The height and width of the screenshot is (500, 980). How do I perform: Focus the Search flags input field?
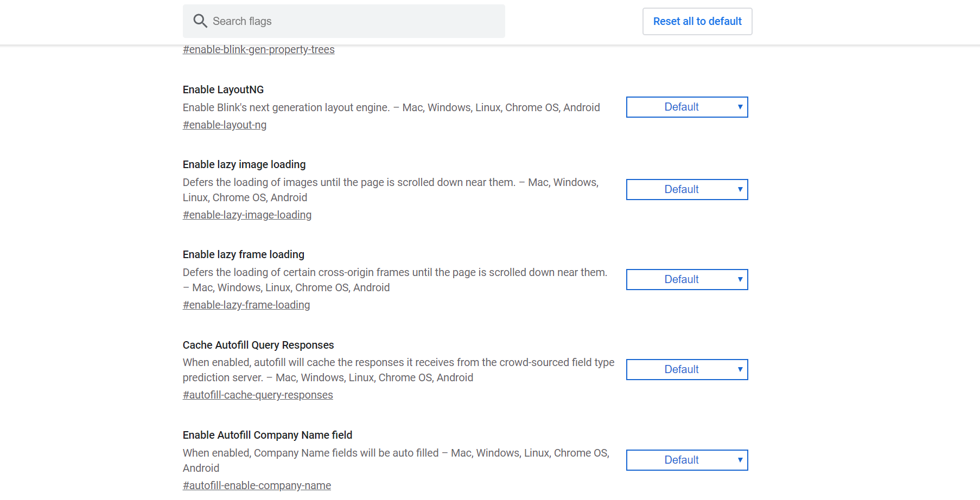tap(343, 21)
